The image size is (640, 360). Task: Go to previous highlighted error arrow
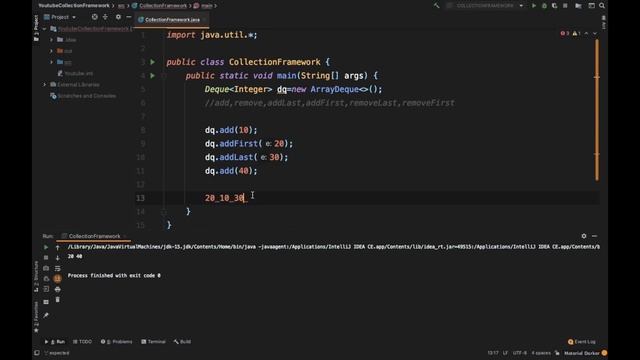587,33
